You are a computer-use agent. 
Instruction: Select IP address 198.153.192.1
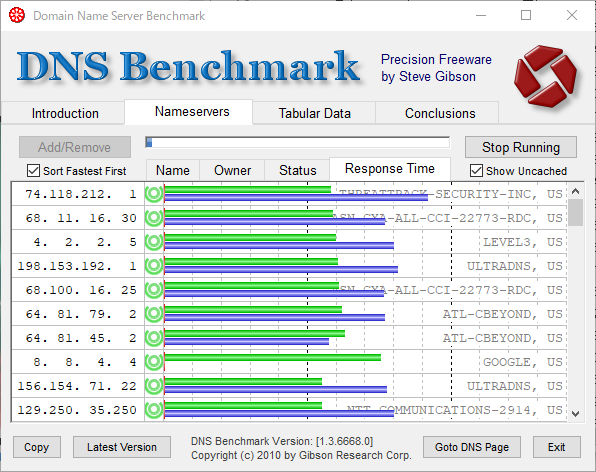pos(77,266)
